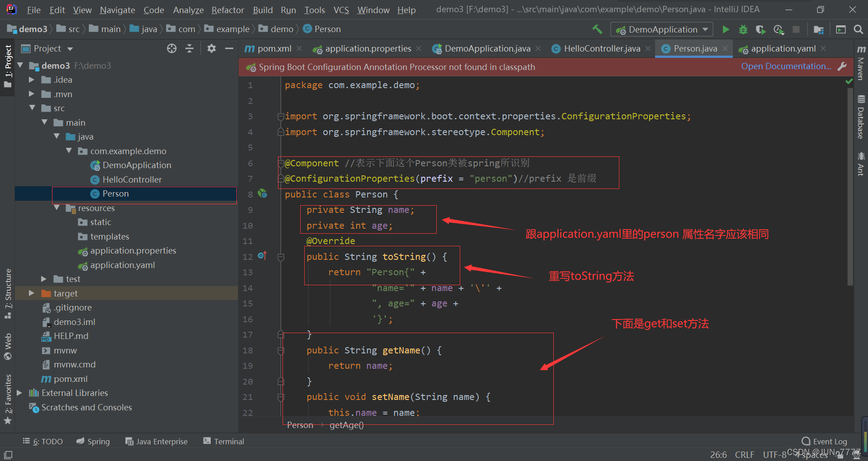
Task: Open the Structure tool window
Action: (x=8, y=293)
